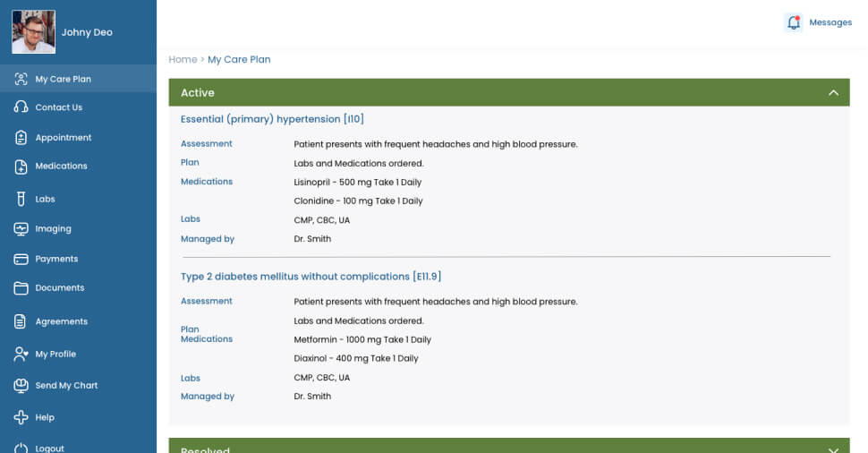Image resolution: width=868 pixels, height=453 pixels.
Task: Click the Payments card icon
Action: [21, 259]
